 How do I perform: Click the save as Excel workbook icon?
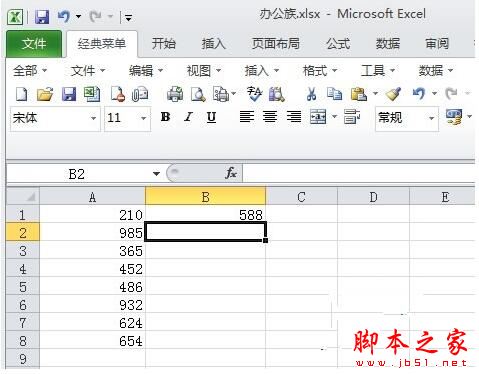point(92,94)
